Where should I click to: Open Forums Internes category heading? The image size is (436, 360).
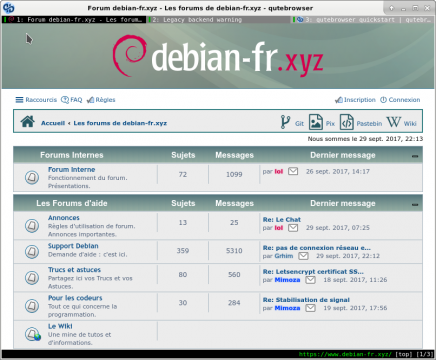click(x=72, y=155)
